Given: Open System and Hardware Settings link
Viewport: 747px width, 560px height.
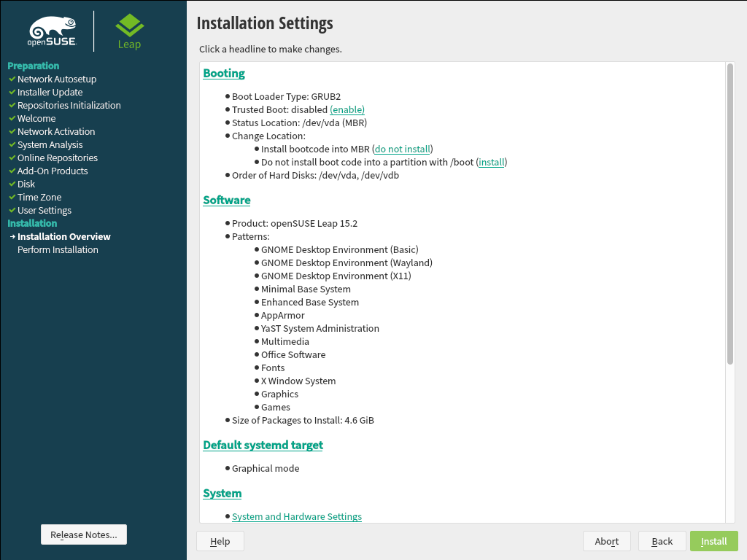Looking at the screenshot, I should pyautogui.click(x=297, y=517).
